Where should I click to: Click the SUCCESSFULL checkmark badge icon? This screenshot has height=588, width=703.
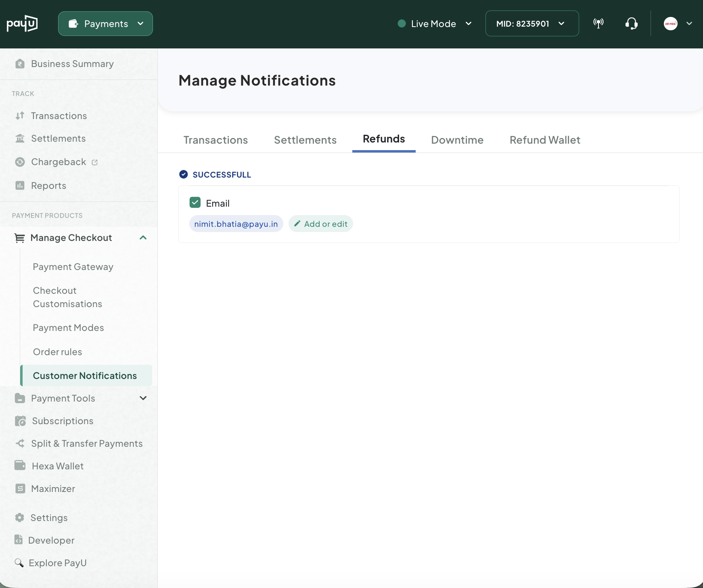pos(184,174)
